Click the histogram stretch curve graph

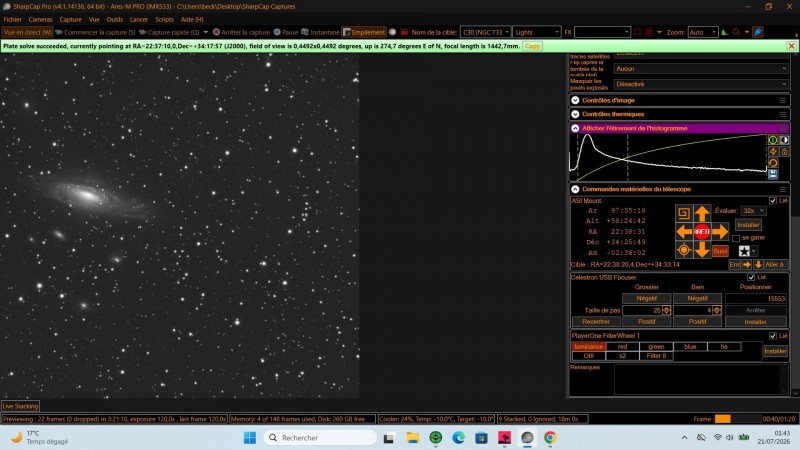[x=668, y=157]
